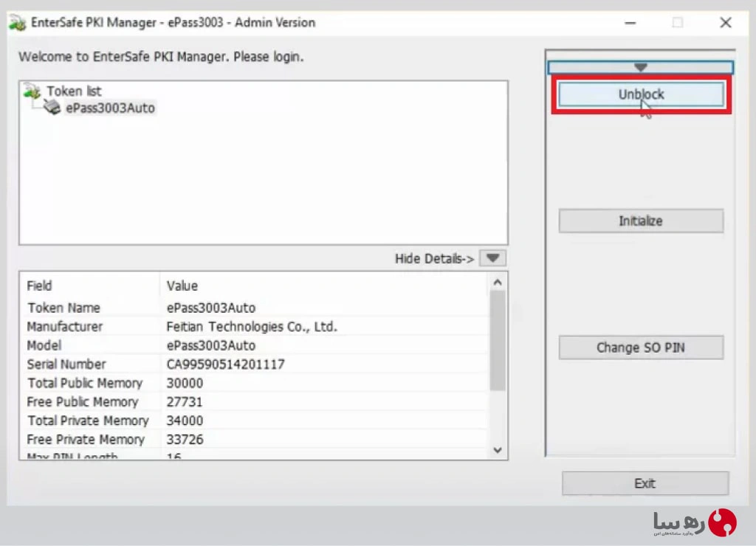756x546 pixels.
Task: Click the Hide Details-> label
Action: click(434, 259)
